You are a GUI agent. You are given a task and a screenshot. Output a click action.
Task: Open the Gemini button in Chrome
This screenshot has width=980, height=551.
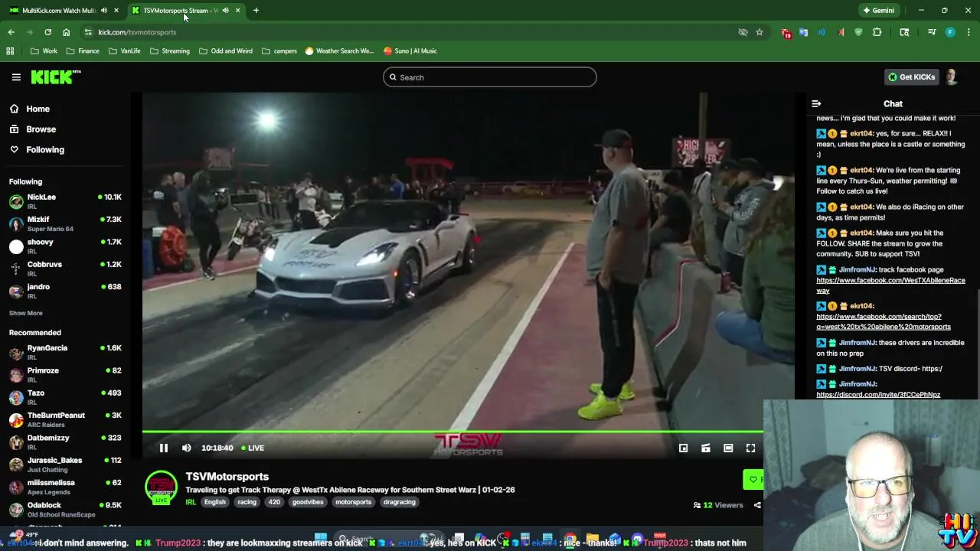(x=878, y=11)
